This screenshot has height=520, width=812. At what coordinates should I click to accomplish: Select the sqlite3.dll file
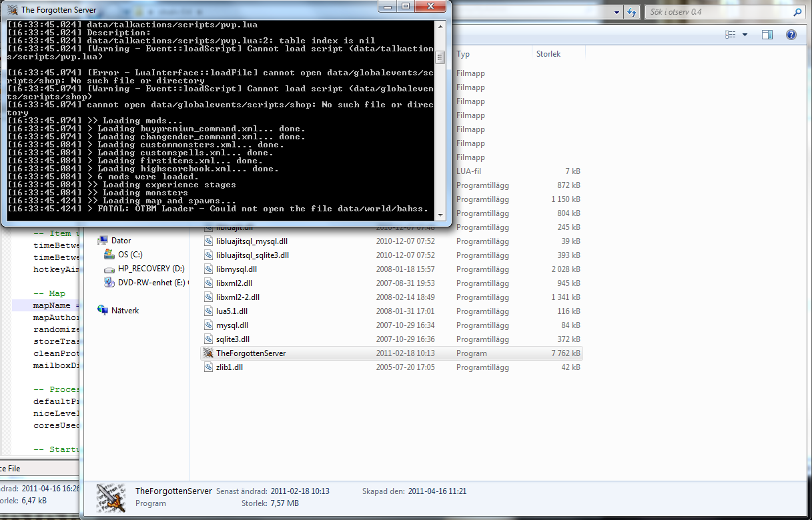pyautogui.click(x=232, y=339)
